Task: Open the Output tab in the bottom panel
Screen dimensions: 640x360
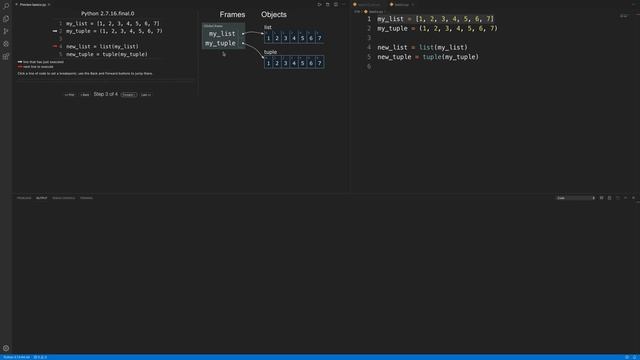Action: click(41, 198)
